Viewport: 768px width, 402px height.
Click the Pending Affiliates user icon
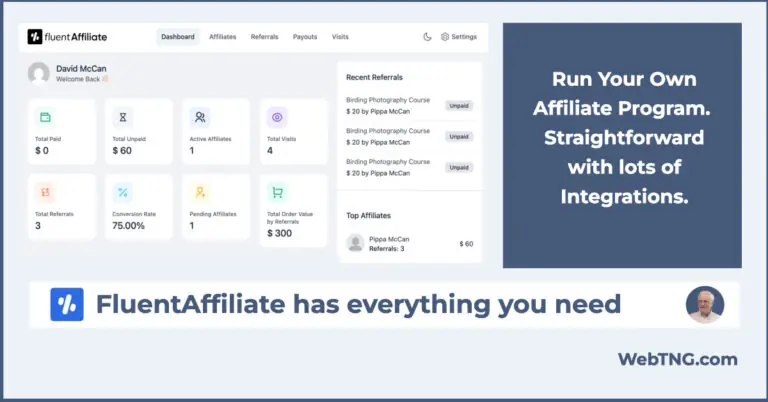(200, 192)
